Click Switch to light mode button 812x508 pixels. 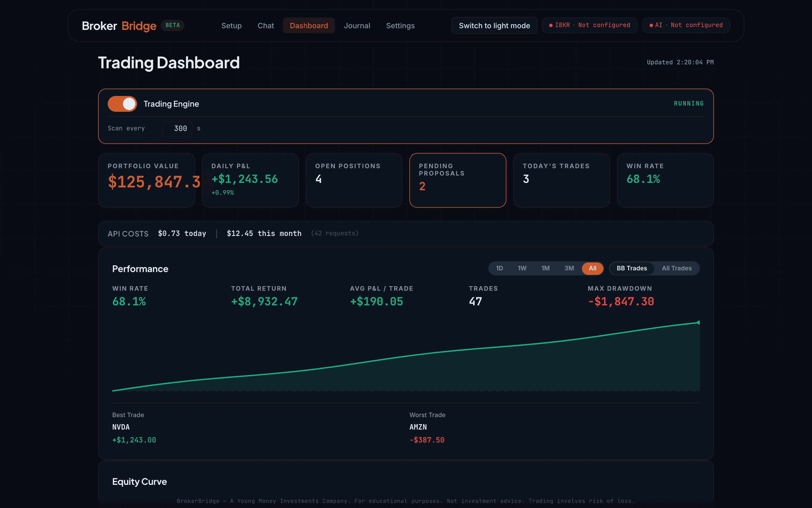pyautogui.click(x=494, y=25)
